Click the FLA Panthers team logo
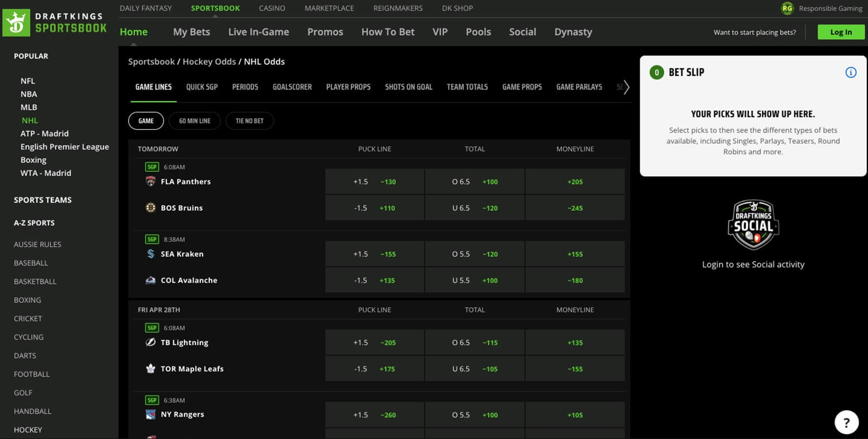Viewport: 868px width, 439px height. 151,181
